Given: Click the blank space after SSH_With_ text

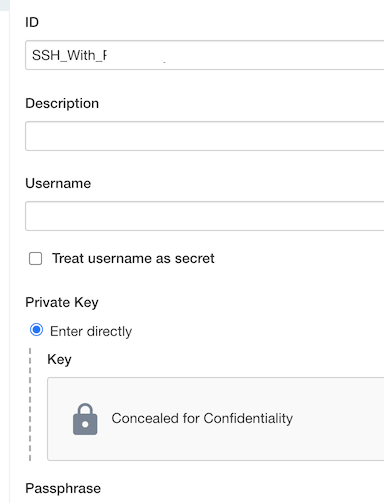Looking at the screenshot, I should tap(245, 55).
